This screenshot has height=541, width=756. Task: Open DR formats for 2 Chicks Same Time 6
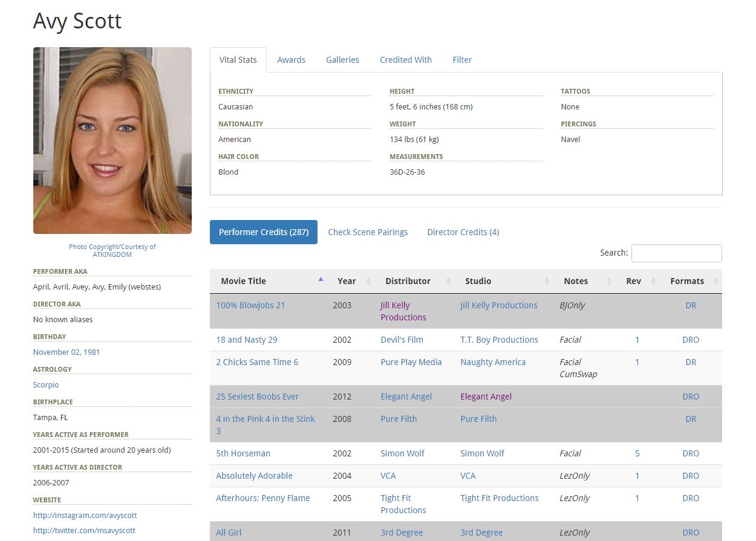691,362
